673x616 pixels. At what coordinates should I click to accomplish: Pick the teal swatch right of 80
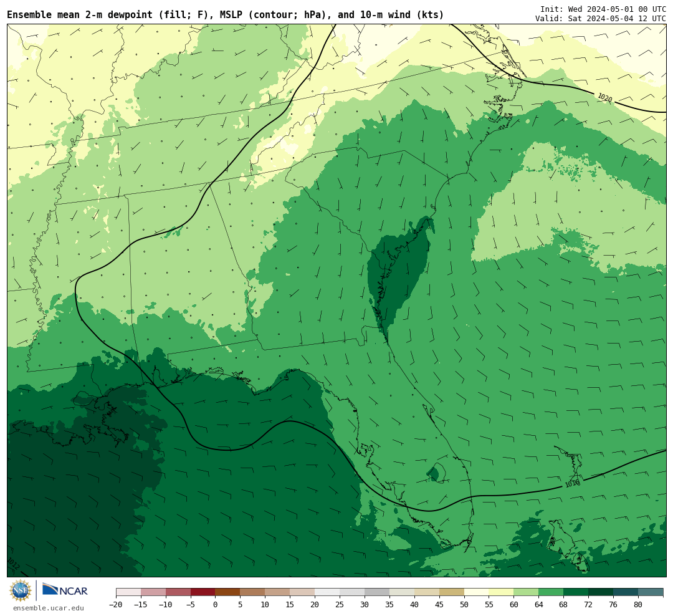click(x=651, y=592)
